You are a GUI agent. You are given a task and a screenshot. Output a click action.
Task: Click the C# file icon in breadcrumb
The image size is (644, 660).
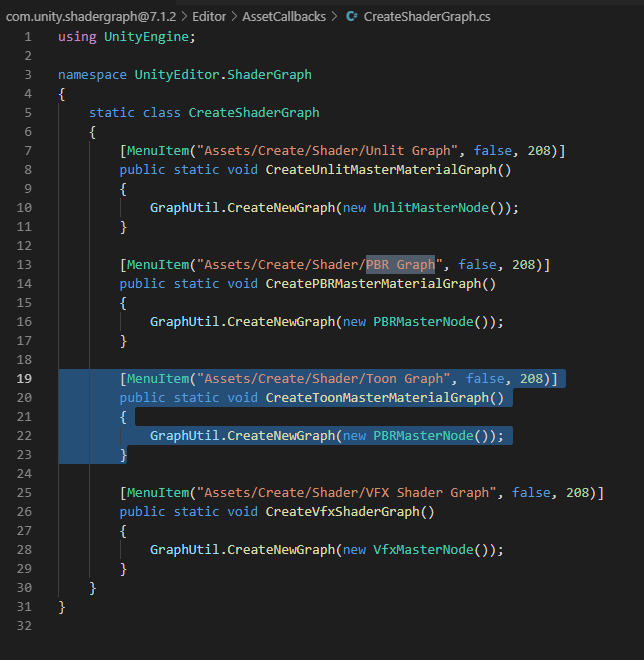(351, 16)
